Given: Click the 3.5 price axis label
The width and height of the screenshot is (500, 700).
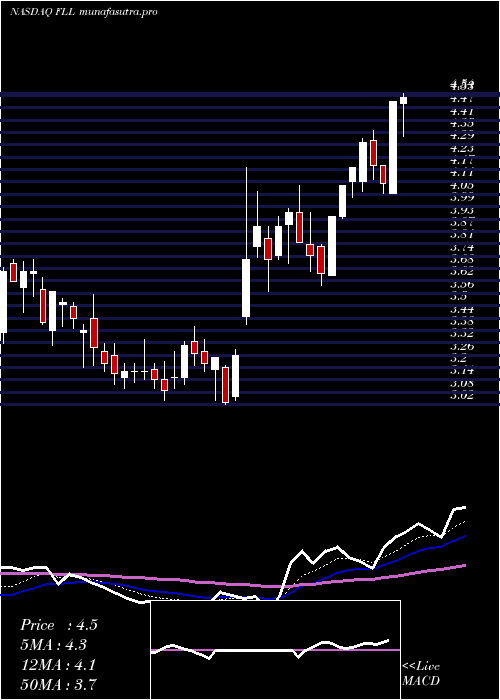Looking at the screenshot, I should click(458, 296).
